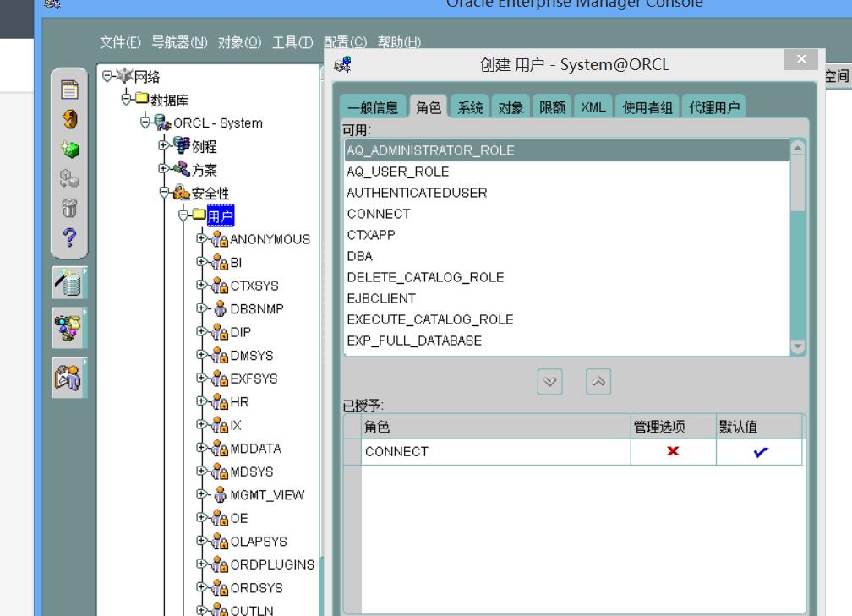Click the gray cubes create-like icon
This screenshot has height=616, width=852.
[x=69, y=178]
